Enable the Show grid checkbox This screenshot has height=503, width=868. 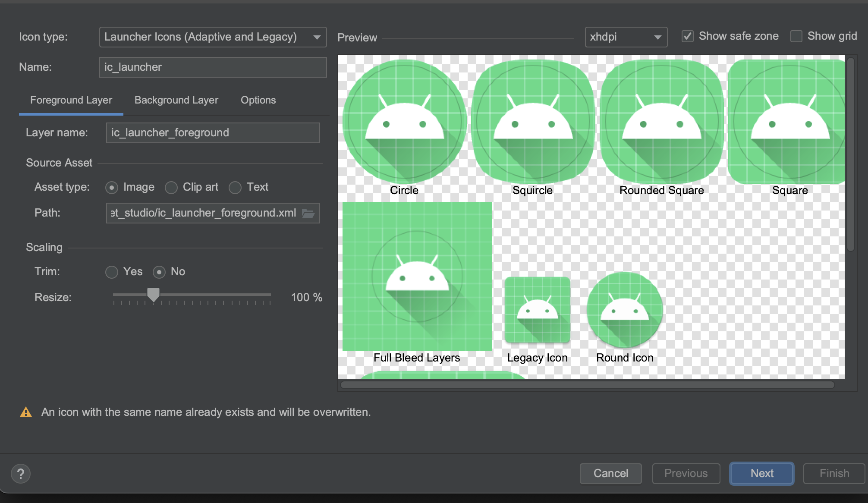point(796,36)
